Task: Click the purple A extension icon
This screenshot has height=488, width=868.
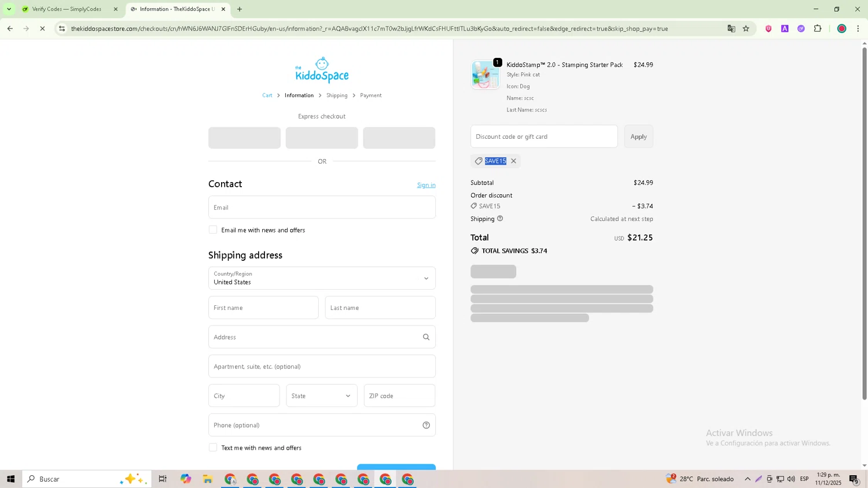Action: 785,28
